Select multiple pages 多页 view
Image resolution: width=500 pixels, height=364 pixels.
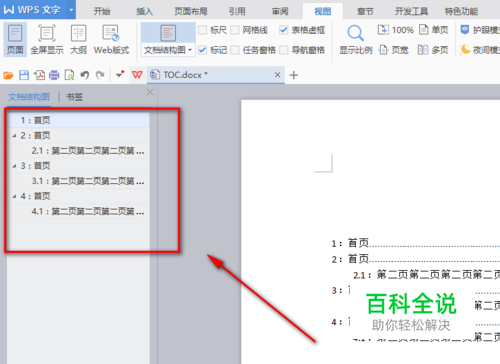coord(433,50)
